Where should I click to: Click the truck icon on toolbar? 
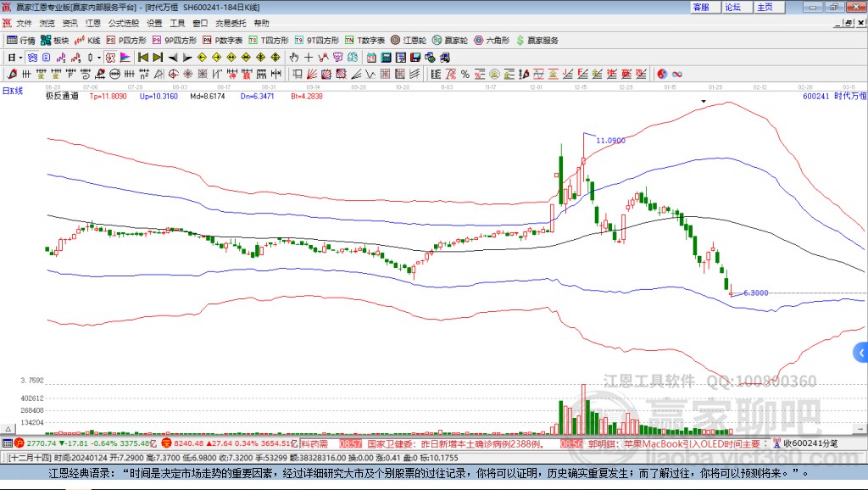[x=444, y=58]
